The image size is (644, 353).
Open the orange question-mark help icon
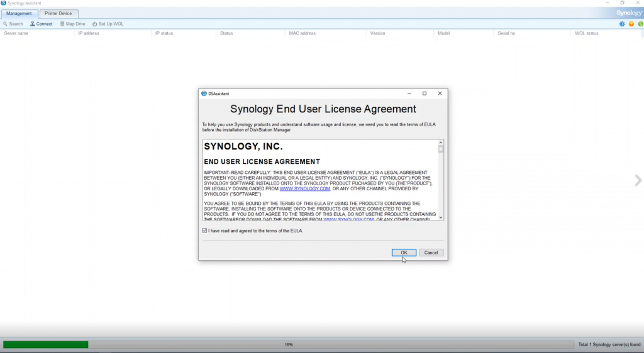pyautogui.click(x=631, y=24)
